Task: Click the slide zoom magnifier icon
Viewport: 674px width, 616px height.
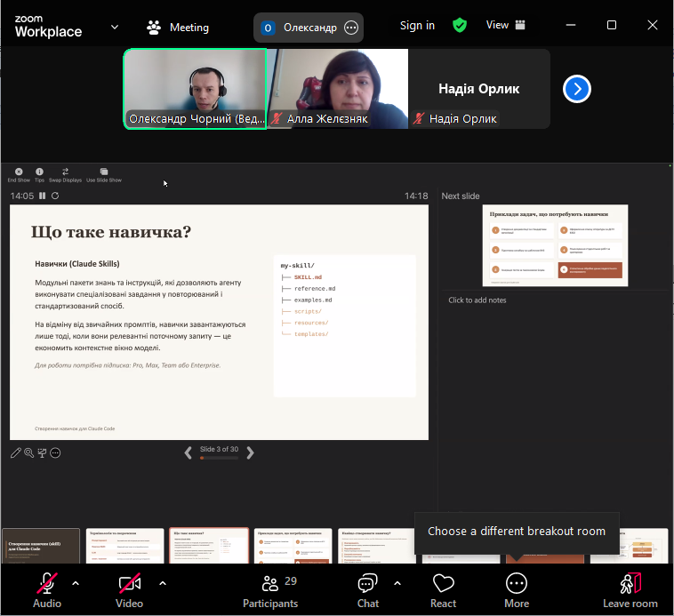Action: pos(29,453)
